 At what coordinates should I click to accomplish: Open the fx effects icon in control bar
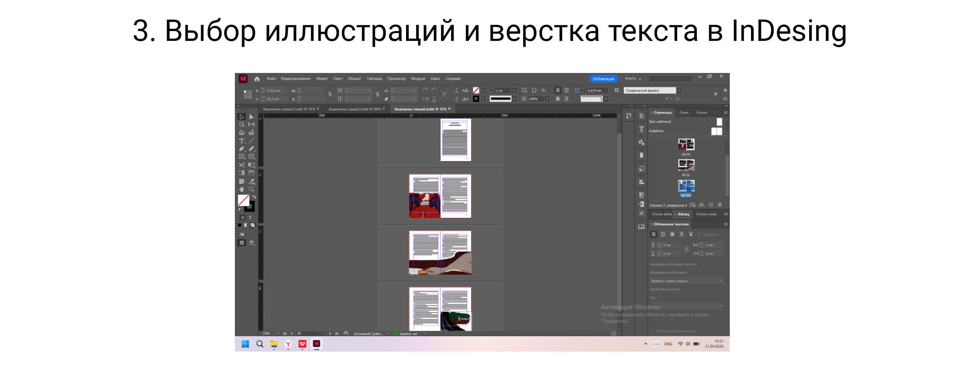tap(544, 91)
